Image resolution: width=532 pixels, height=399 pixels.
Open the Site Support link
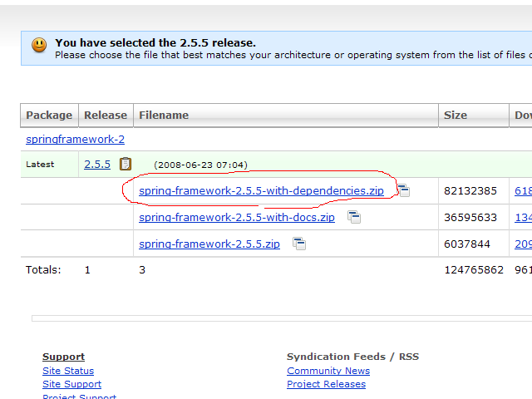[x=72, y=384]
